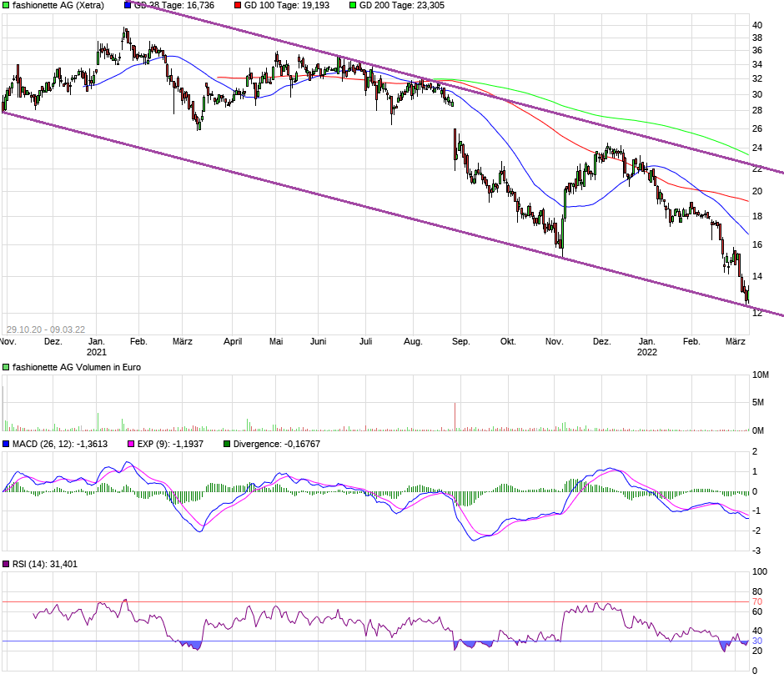784x679 pixels.
Task: Click the RSI 70 overbought level label
Action: (x=757, y=601)
